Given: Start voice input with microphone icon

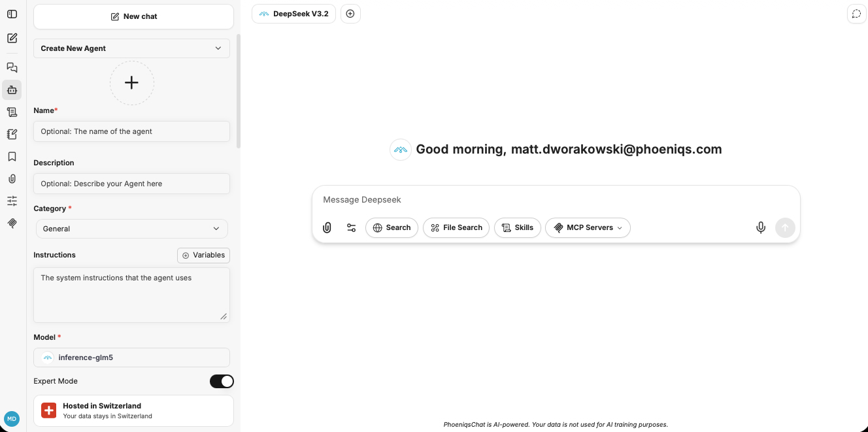Looking at the screenshot, I should 761,227.
